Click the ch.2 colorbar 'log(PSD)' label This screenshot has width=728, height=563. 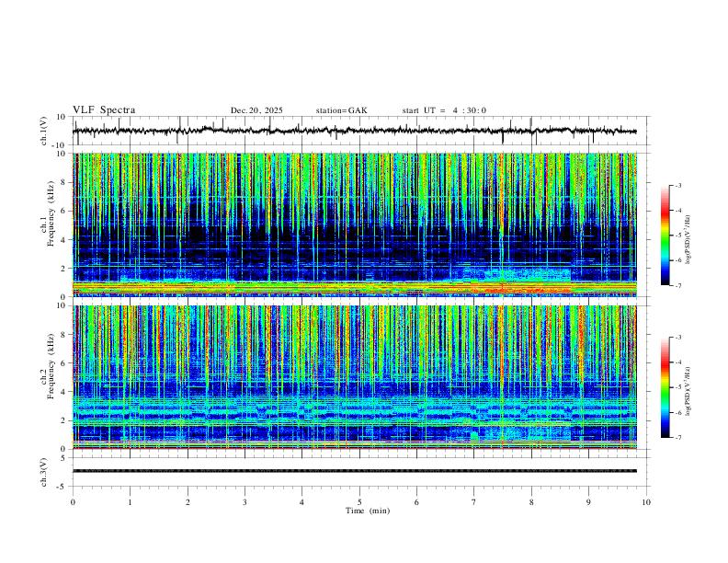[688, 391]
